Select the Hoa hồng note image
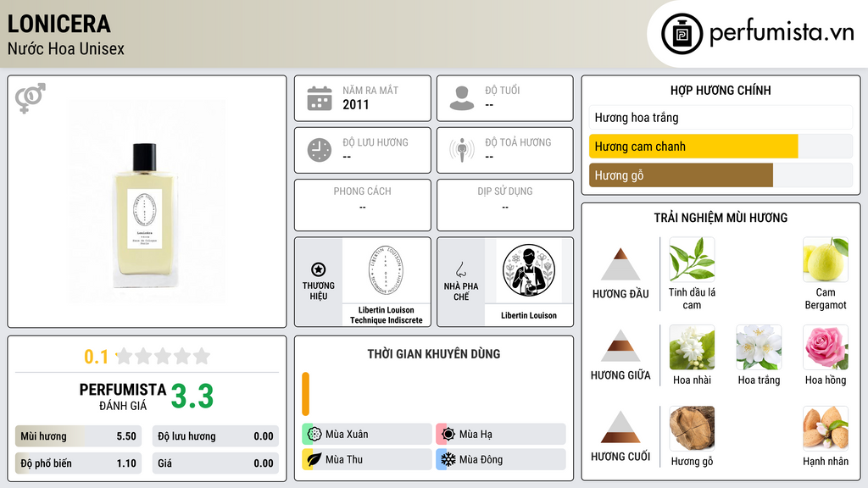The width and height of the screenshot is (868, 488). click(x=826, y=347)
